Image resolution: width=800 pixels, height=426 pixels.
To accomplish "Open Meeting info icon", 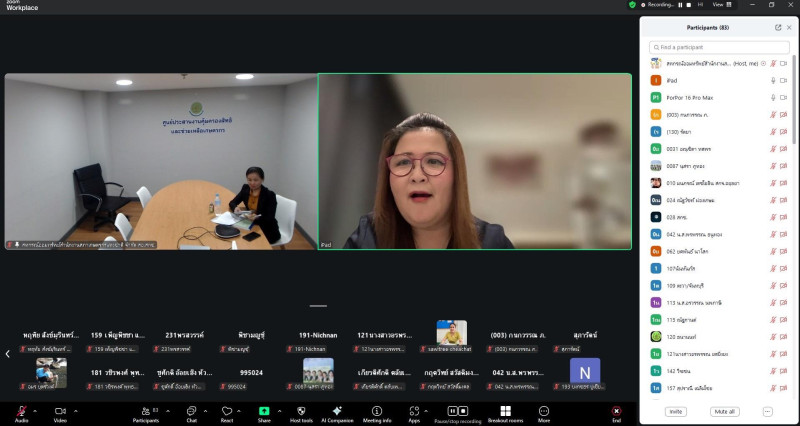I will point(377,412).
